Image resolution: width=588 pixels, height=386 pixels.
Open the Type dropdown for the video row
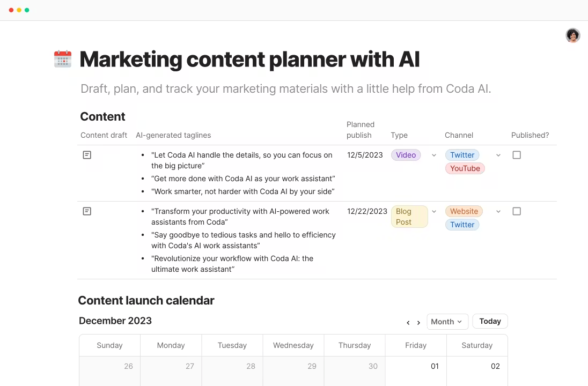tap(434, 155)
